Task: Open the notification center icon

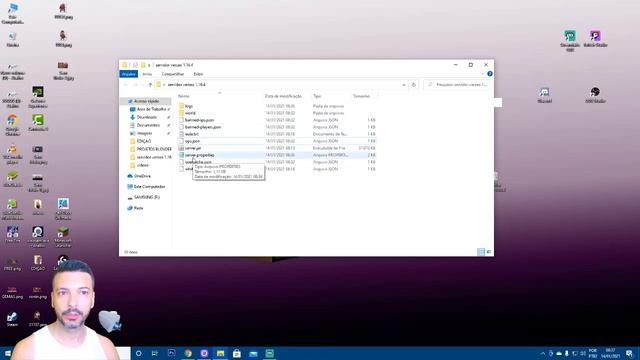Action: [x=629, y=353]
